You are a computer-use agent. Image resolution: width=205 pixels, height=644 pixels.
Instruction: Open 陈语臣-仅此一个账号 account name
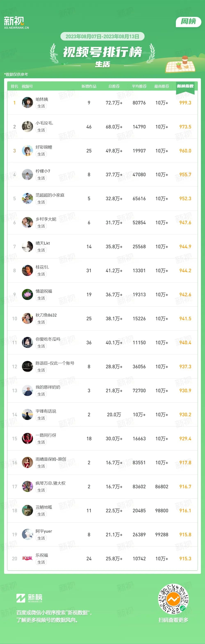pos(55,363)
